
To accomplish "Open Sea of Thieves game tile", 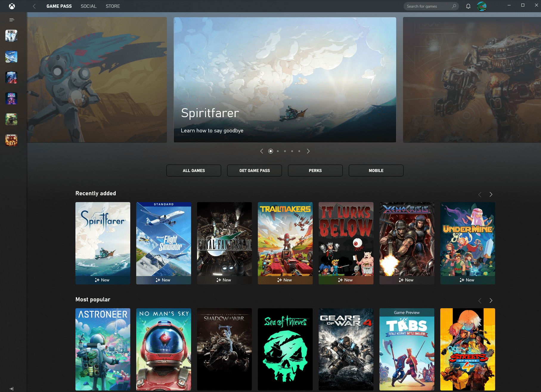I will (285, 349).
